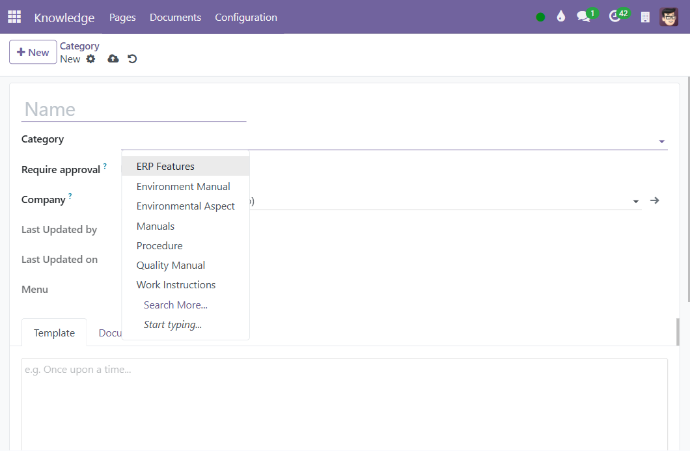
Task: Open the gear actions menu
Action: pos(91,59)
